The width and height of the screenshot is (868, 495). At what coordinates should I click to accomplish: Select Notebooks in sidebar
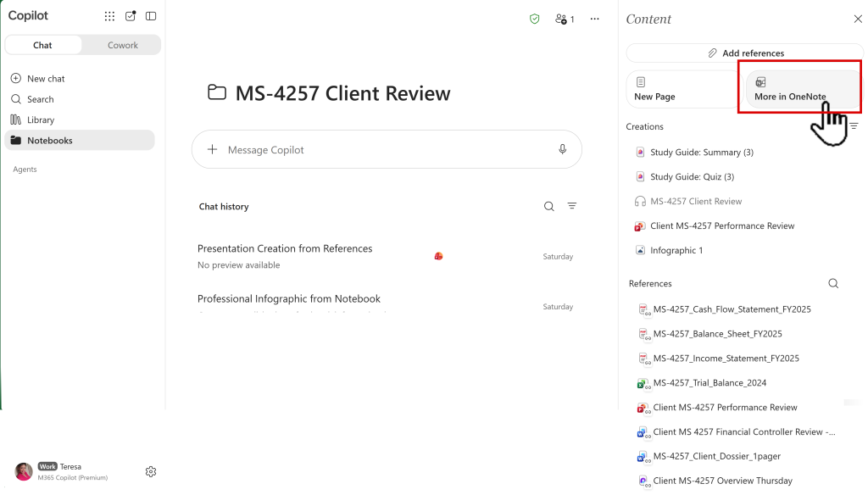tap(80, 141)
